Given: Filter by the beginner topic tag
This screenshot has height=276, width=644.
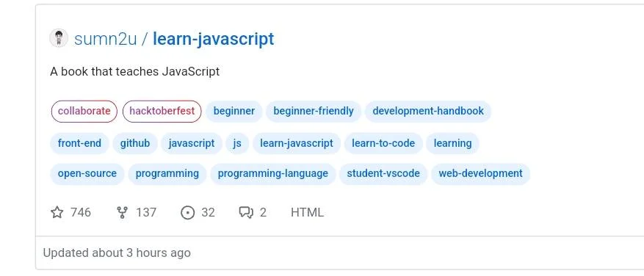Looking at the screenshot, I should click(x=234, y=112).
